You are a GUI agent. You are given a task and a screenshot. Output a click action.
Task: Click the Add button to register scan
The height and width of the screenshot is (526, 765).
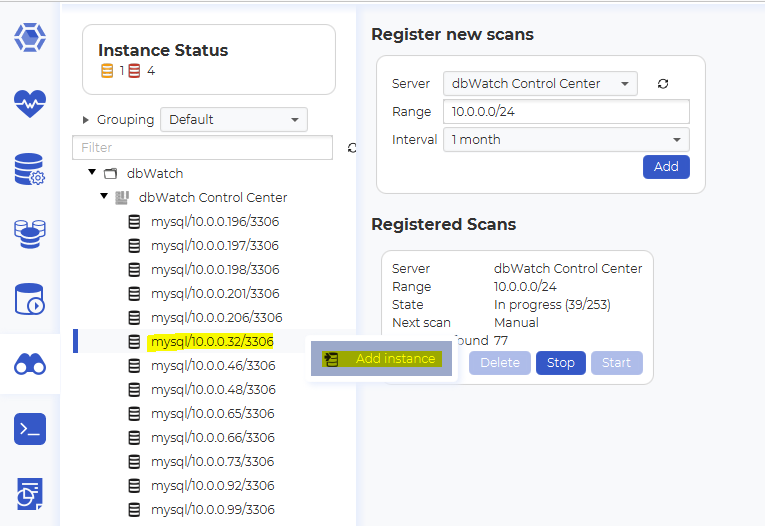click(x=666, y=167)
